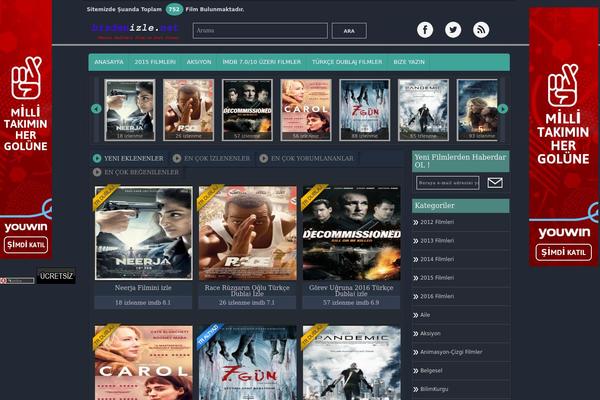Screen dimensions: 600x400
Task: Open 2012 Filmleri category
Action: tap(437, 222)
